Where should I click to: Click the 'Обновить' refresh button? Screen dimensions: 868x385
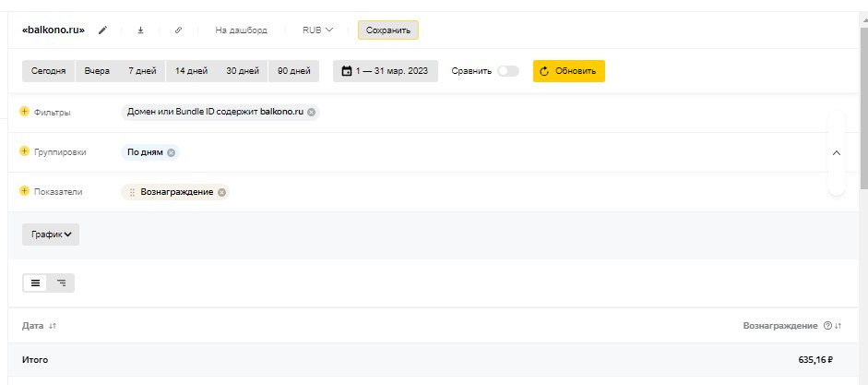(568, 71)
